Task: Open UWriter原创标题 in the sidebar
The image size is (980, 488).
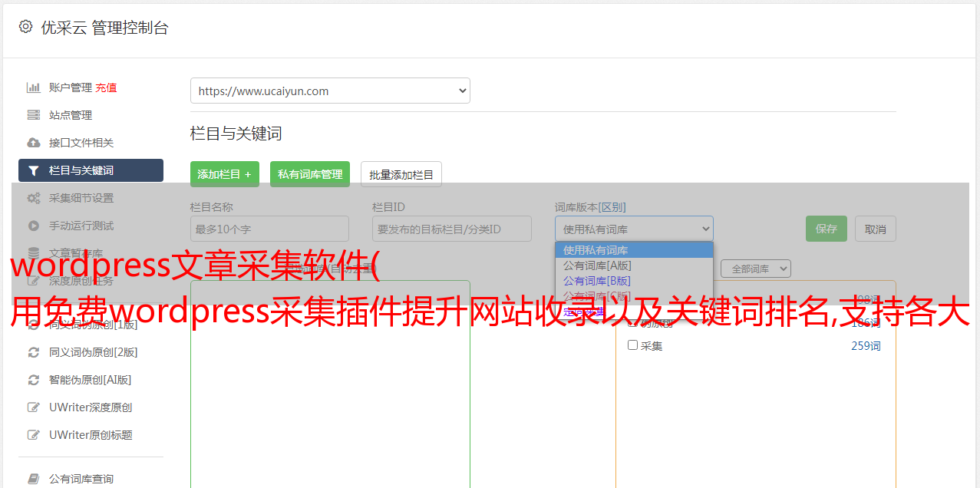Action: [x=91, y=435]
